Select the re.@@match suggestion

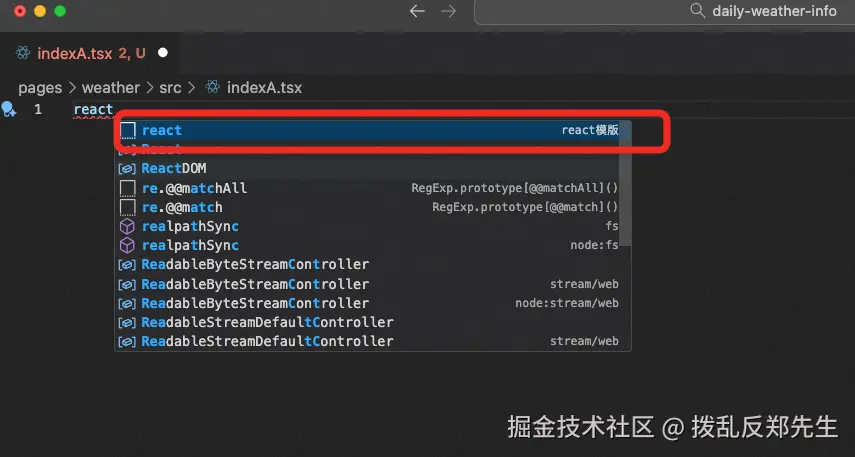click(x=373, y=207)
